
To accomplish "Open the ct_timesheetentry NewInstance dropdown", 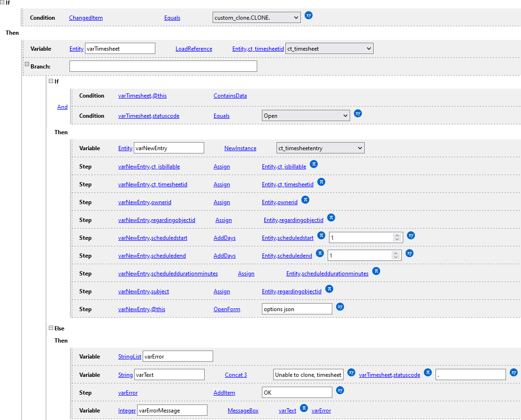I will click(x=320, y=148).
